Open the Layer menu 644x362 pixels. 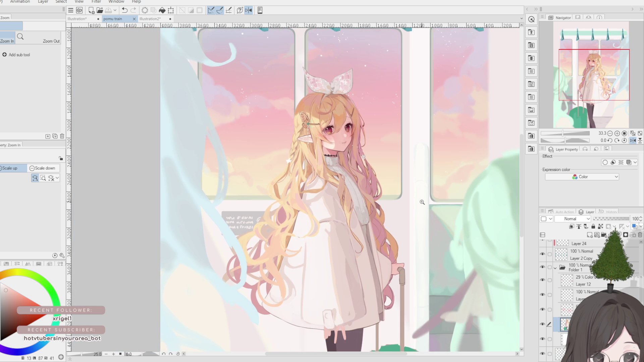click(43, 2)
